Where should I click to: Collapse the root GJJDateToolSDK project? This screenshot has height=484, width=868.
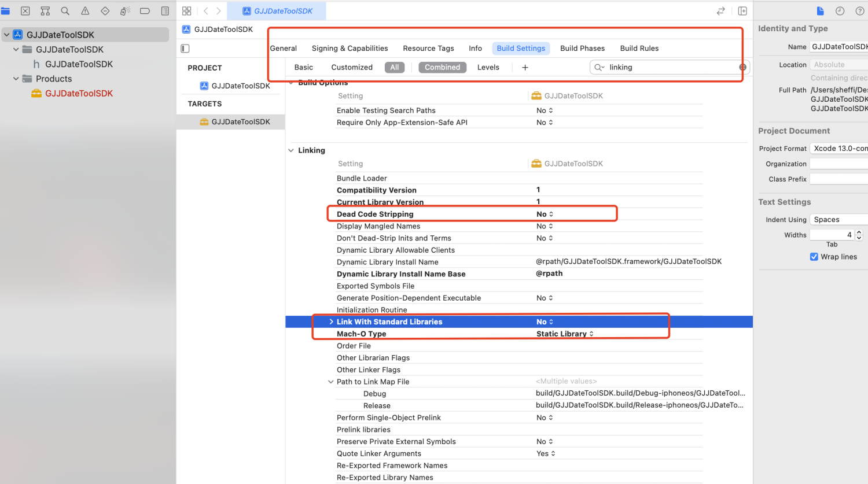(x=6, y=35)
